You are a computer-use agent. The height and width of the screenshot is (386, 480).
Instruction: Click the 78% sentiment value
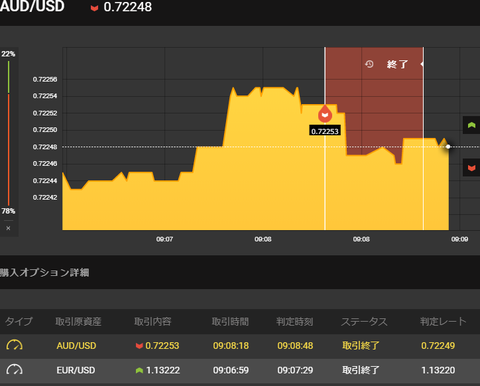coord(8,211)
